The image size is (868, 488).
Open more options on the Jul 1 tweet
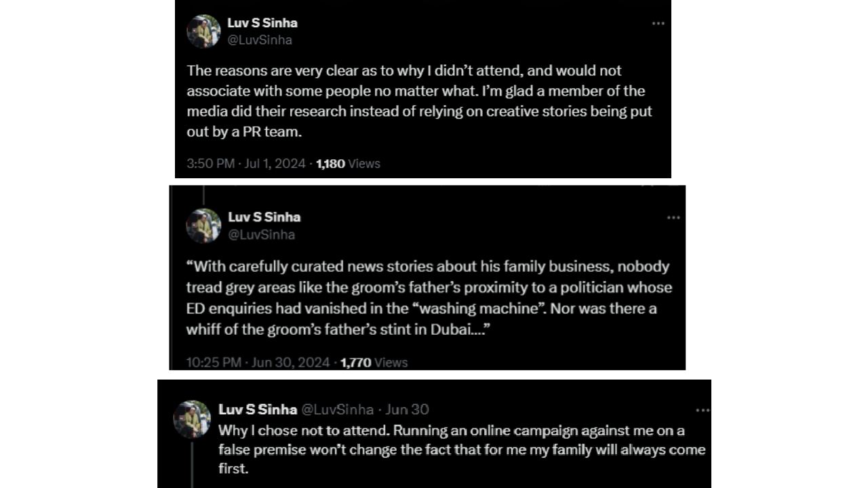(658, 23)
